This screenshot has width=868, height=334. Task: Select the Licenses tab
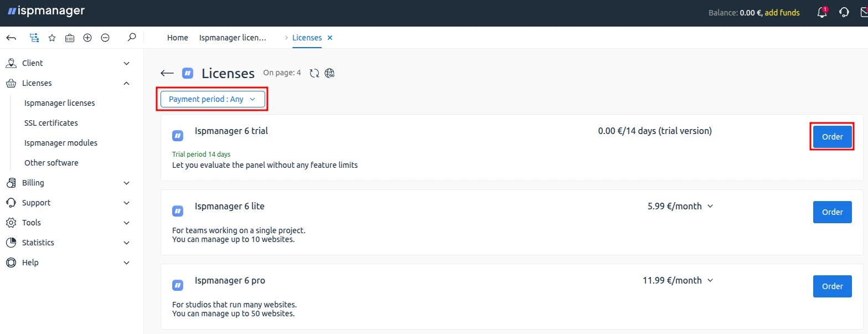[x=307, y=38]
